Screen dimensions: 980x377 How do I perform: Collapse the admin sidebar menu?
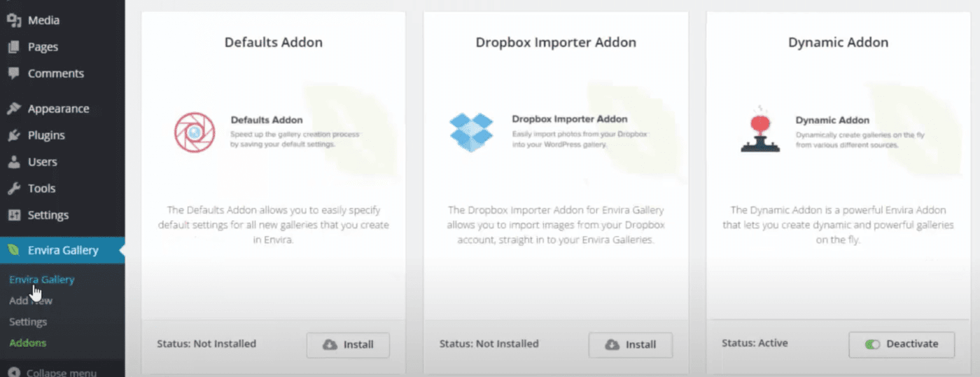[x=52, y=372]
